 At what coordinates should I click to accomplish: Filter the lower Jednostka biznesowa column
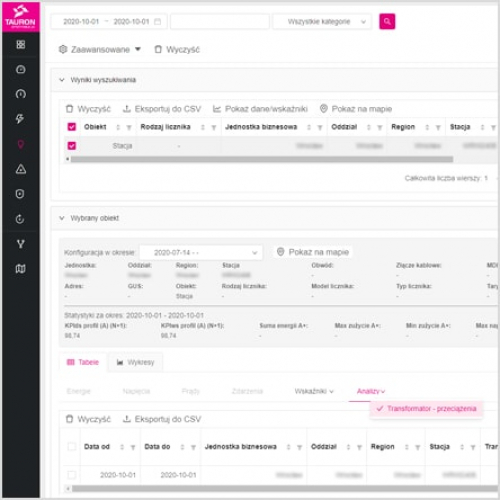(x=299, y=447)
